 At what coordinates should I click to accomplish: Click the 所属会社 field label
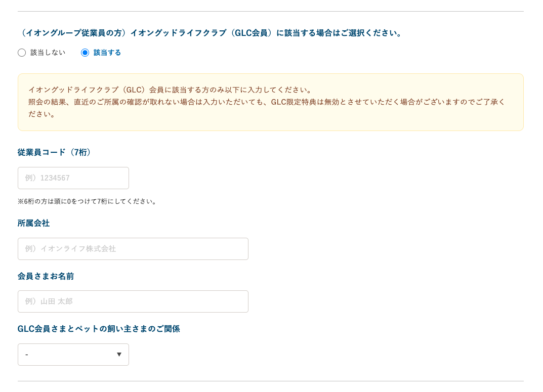pyautogui.click(x=34, y=223)
